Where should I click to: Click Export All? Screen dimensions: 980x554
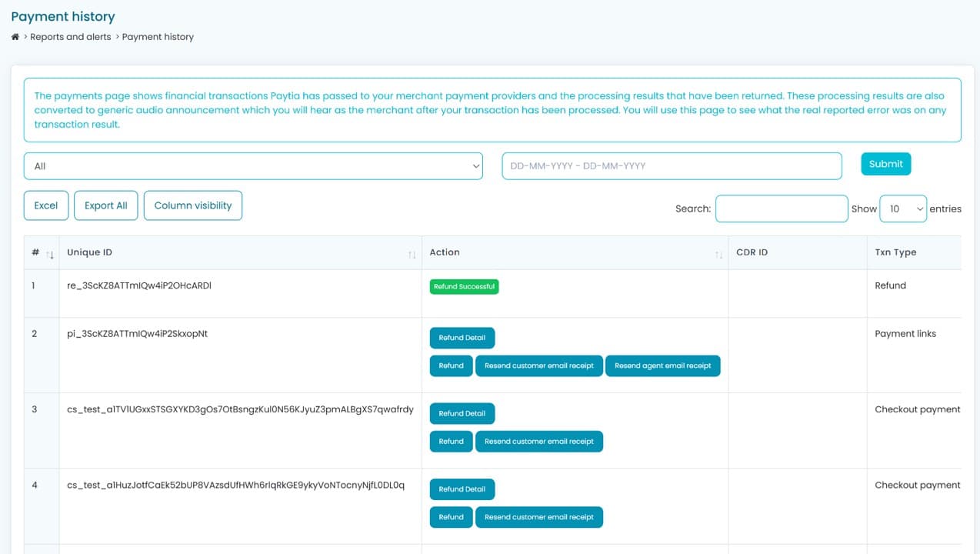coord(105,205)
